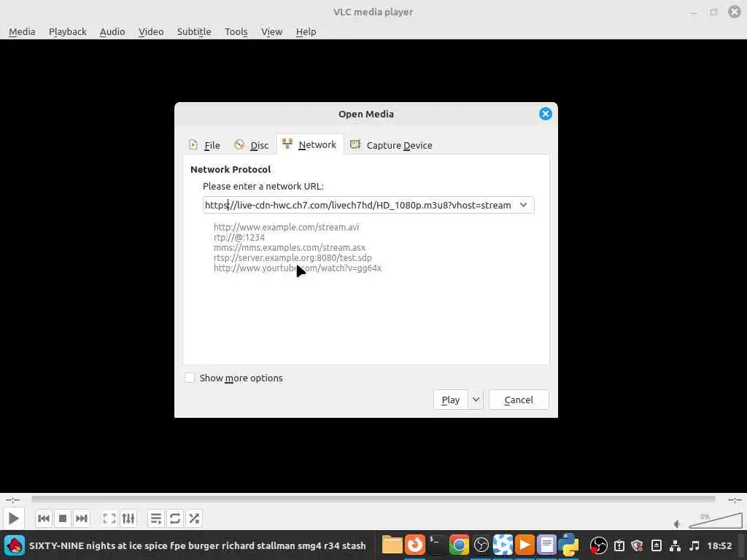This screenshot has width=747, height=560.
Task: Open the text editor taskbar icon
Action: pyautogui.click(x=546, y=545)
